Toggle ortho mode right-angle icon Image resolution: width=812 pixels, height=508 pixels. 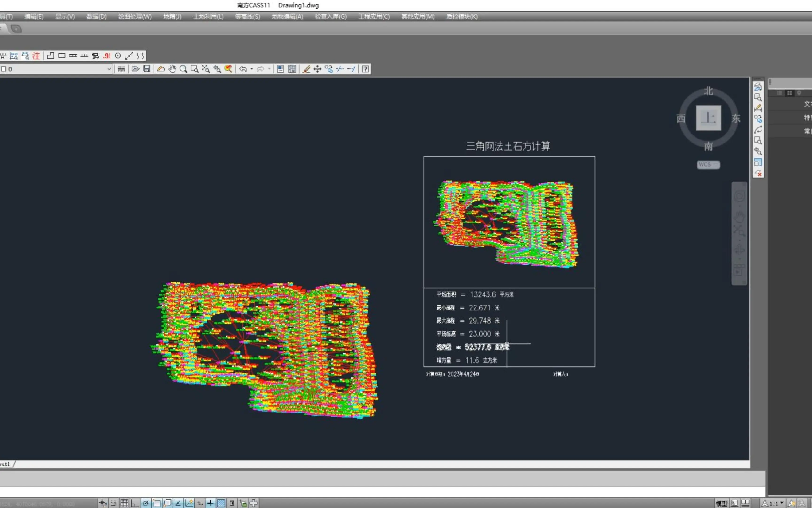click(x=135, y=503)
